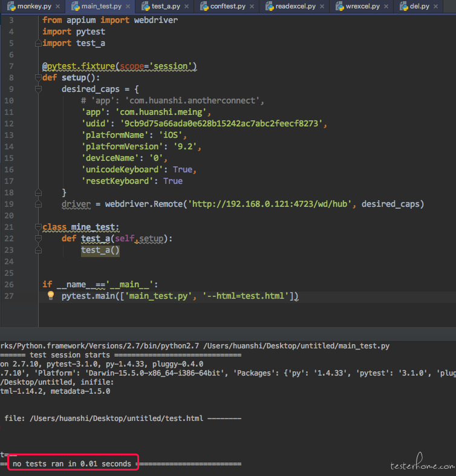Image resolution: width=456 pixels, height=476 pixels.
Task: Click the 'no tests ran in 0.01 seconds' output
Action: pos(72,463)
